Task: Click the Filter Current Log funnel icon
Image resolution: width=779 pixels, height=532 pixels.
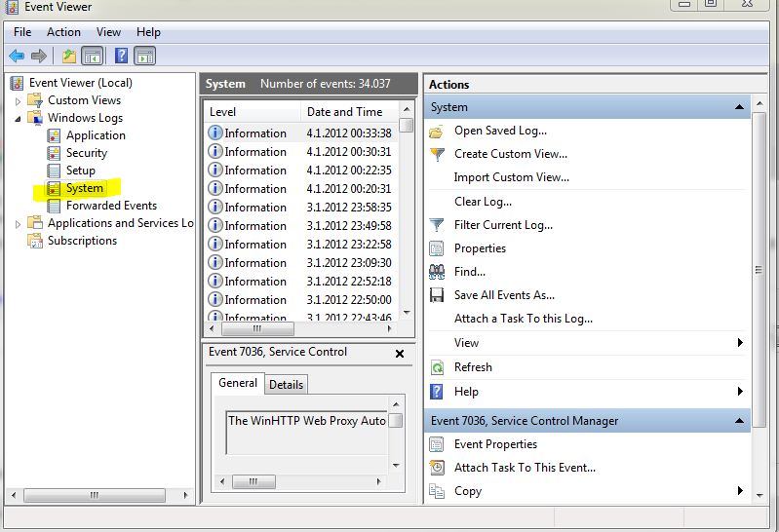Action: pyautogui.click(x=437, y=225)
